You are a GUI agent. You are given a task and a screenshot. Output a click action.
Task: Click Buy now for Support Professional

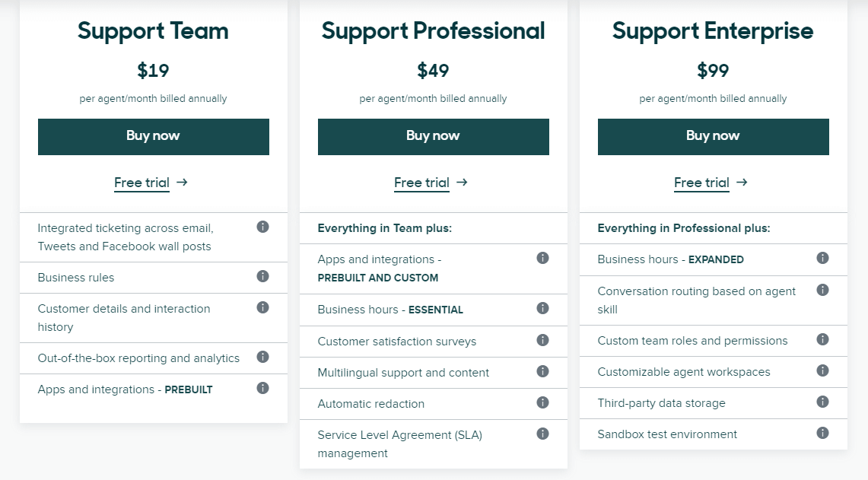[433, 136]
